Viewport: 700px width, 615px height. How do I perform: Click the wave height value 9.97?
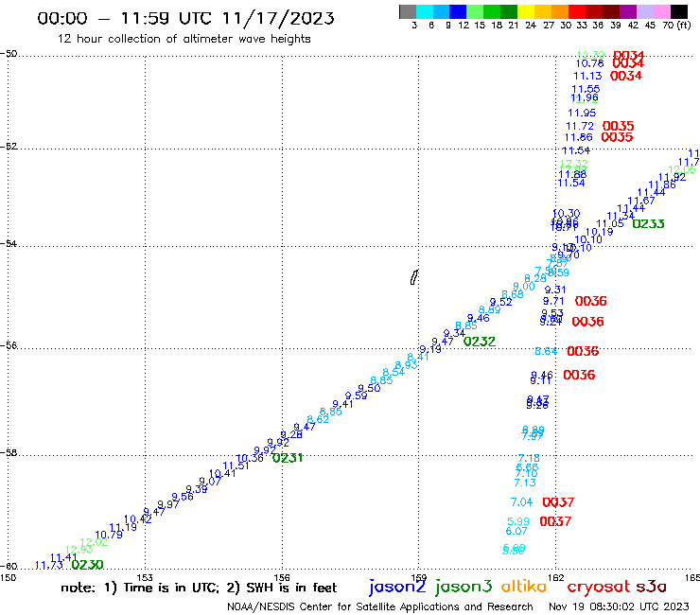tap(168, 504)
